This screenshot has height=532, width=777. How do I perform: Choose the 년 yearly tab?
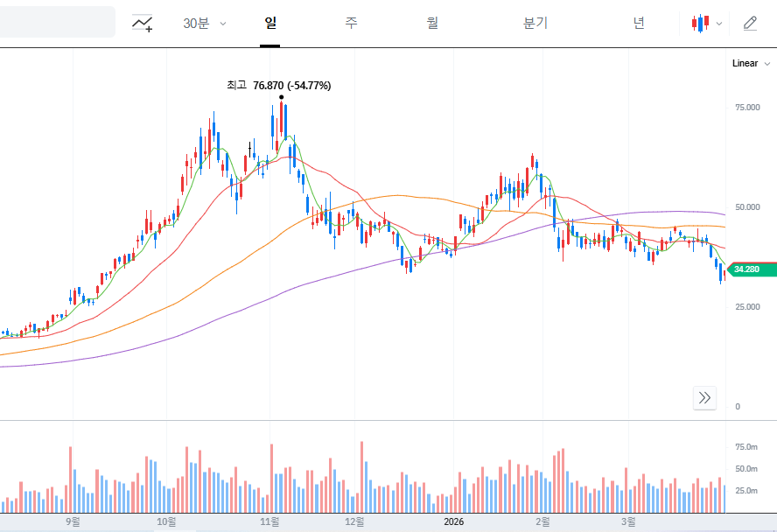(x=639, y=24)
